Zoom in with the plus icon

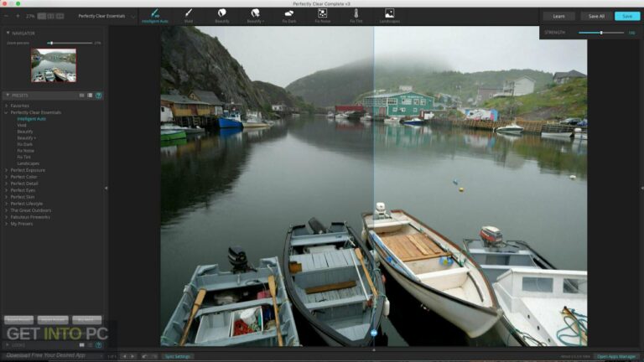(x=18, y=16)
